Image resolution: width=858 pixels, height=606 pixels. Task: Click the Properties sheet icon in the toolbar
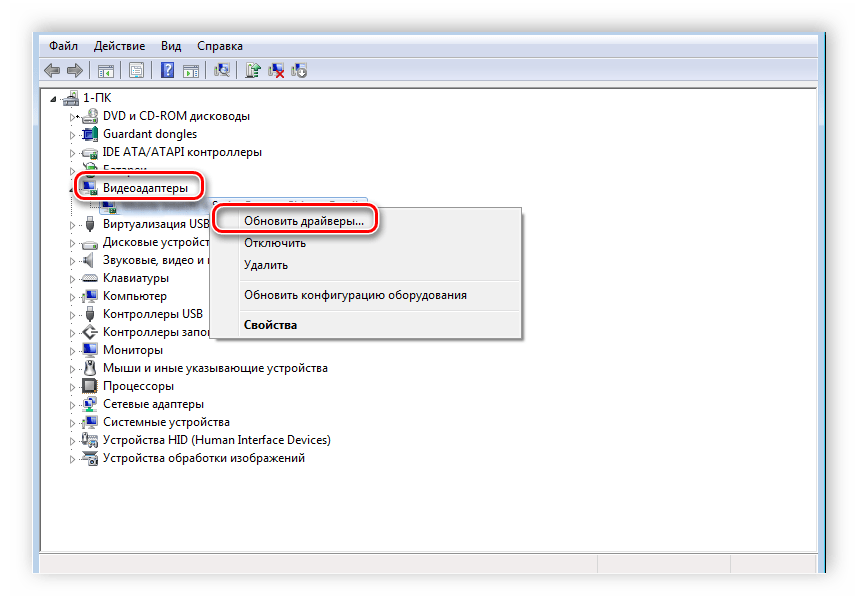click(136, 70)
